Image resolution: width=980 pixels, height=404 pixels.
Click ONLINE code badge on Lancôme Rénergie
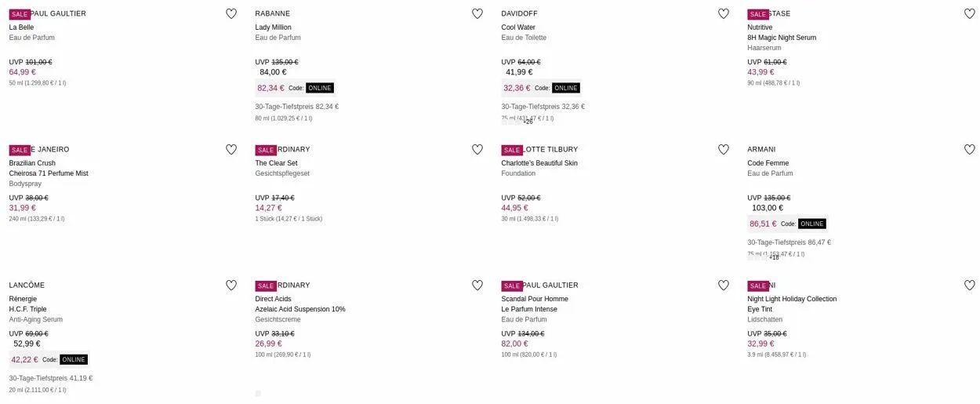[x=74, y=359]
